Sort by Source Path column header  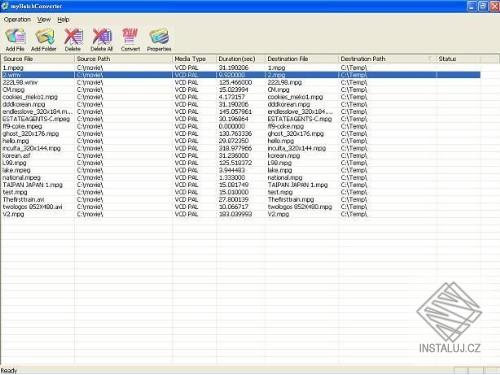point(123,59)
